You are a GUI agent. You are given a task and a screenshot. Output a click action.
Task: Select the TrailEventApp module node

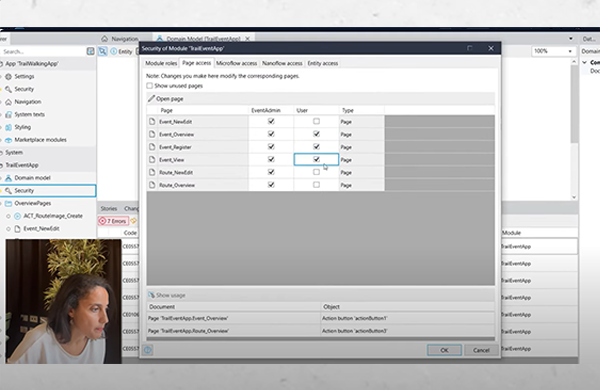click(x=22, y=165)
